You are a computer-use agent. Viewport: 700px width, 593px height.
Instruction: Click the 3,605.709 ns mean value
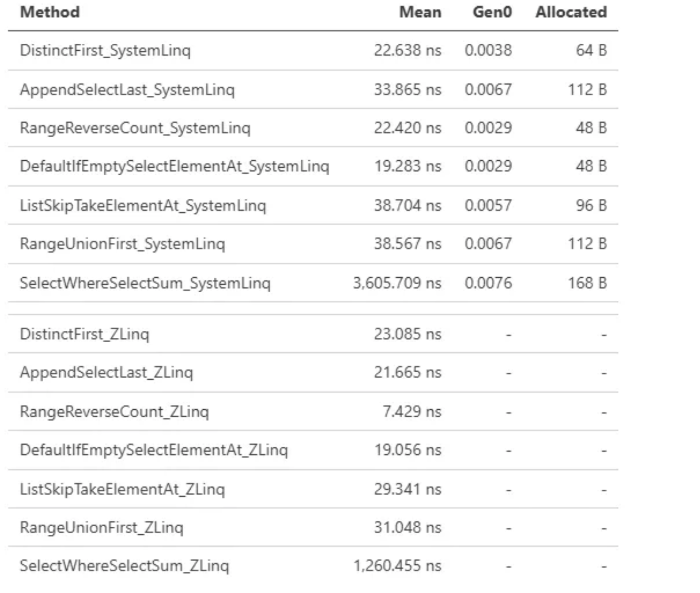(397, 283)
